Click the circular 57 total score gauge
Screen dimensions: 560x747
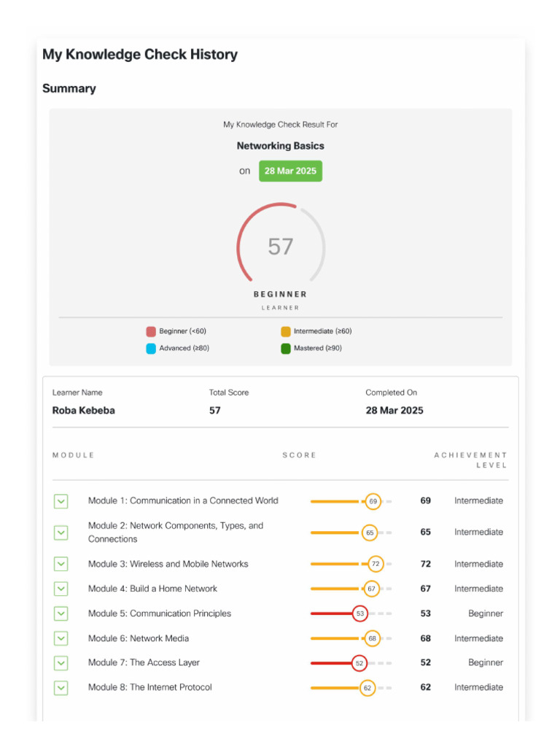[x=281, y=246]
